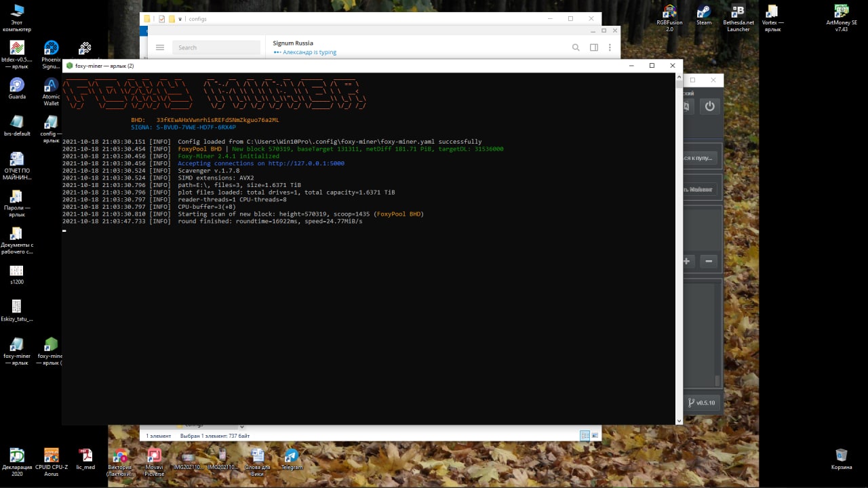
Task: Open the hamburger menu in Telegram window
Action: (x=160, y=47)
